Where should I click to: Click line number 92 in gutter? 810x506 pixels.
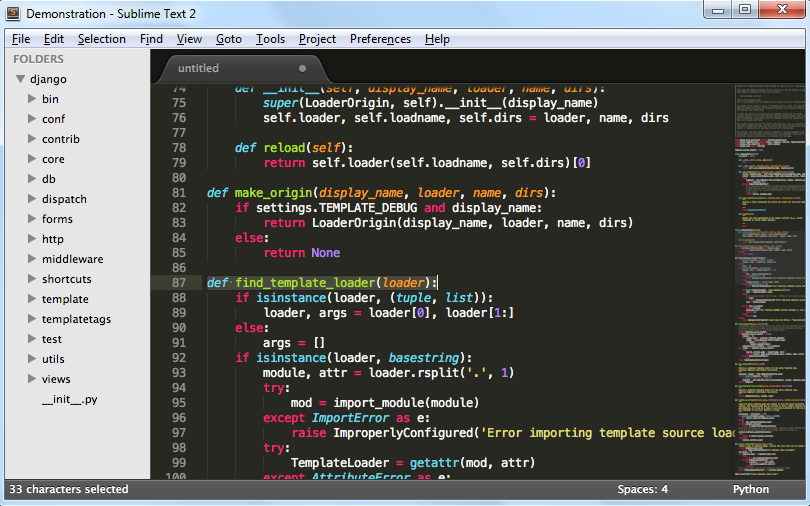coord(179,358)
